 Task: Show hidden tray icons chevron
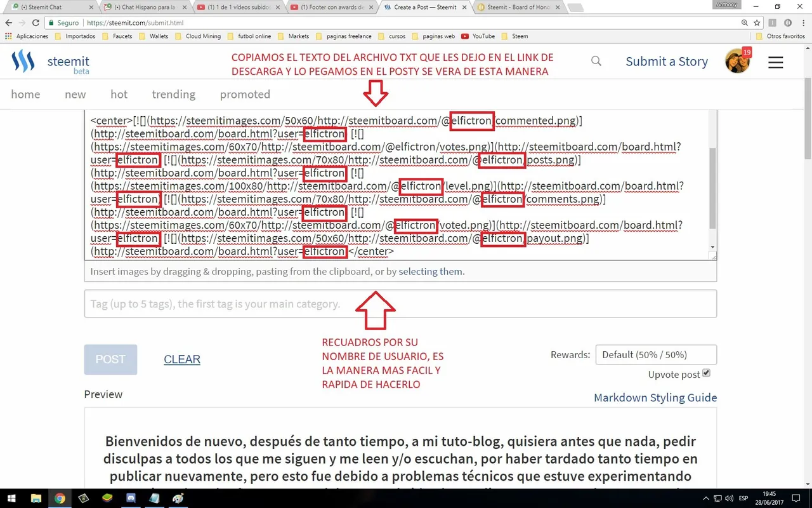[706, 498]
